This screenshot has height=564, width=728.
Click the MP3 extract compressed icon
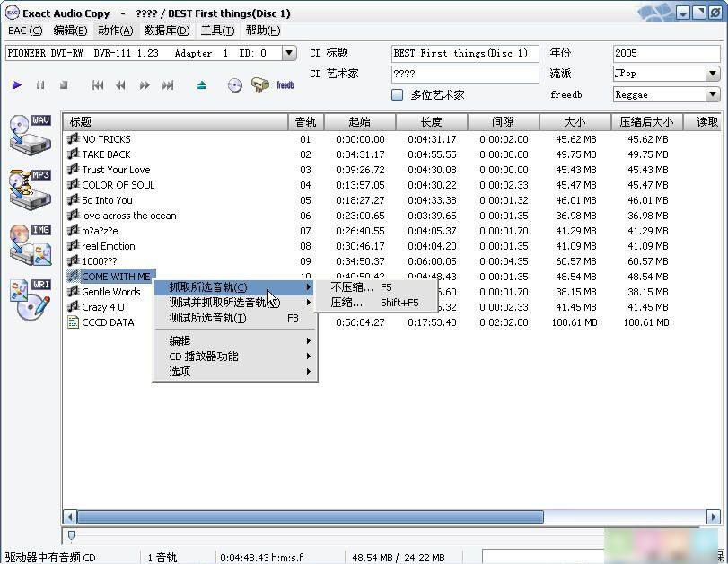(31, 189)
